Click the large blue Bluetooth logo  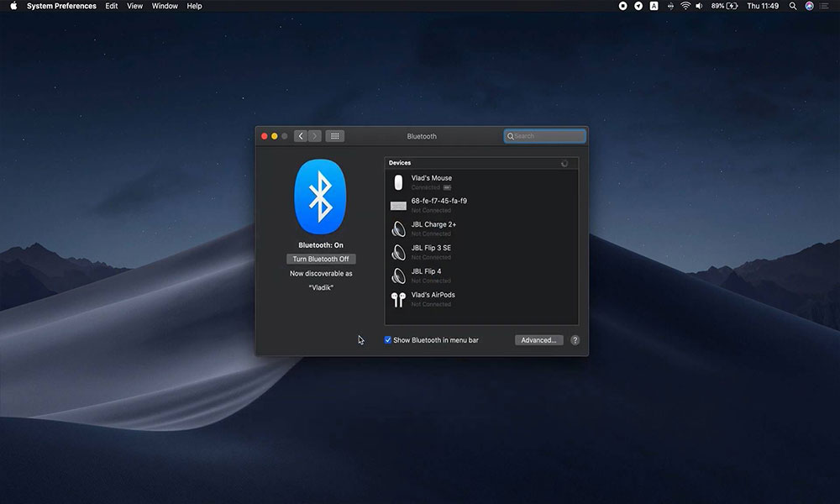point(320,197)
